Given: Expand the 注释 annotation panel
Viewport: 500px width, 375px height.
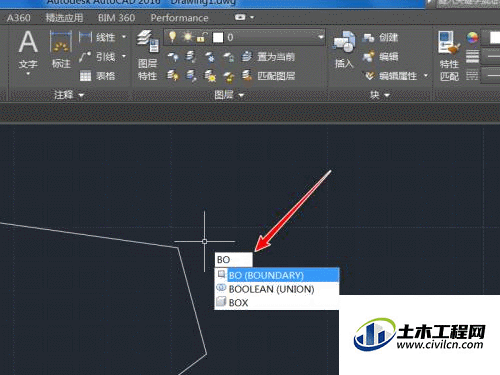Looking at the screenshot, I should click(x=69, y=95).
